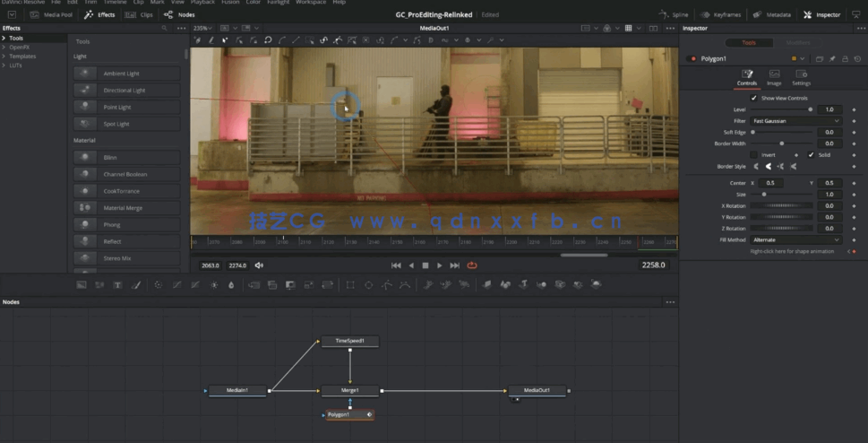Lock the Polygon1 tool in inspector
This screenshot has height=443, width=868.
(x=845, y=59)
